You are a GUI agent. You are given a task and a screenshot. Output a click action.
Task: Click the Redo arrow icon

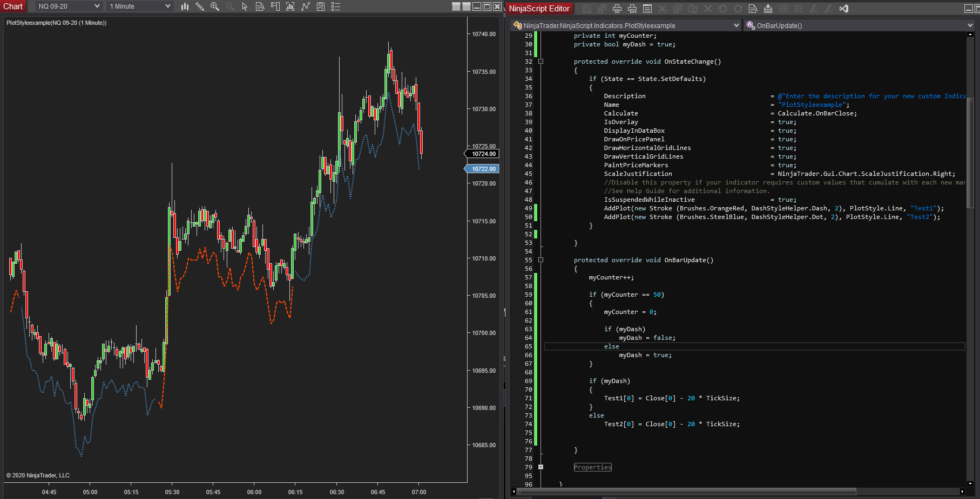click(x=738, y=9)
